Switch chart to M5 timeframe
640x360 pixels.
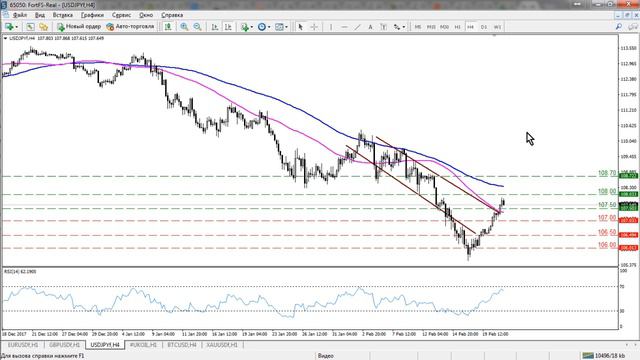[x=418, y=27]
